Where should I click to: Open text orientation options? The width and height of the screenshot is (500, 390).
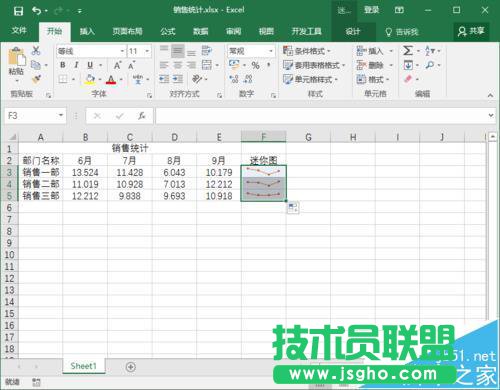(197, 79)
